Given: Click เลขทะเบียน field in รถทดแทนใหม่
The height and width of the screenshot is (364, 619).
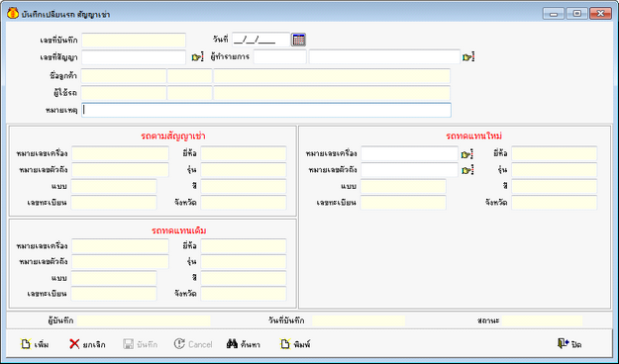Looking at the screenshot, I should point(403,203).
